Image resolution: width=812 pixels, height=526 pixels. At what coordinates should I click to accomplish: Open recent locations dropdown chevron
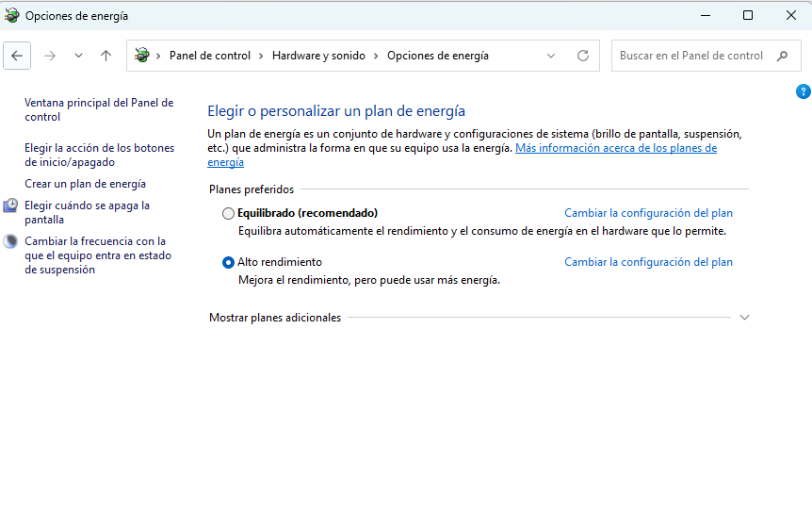pos(78,56)
